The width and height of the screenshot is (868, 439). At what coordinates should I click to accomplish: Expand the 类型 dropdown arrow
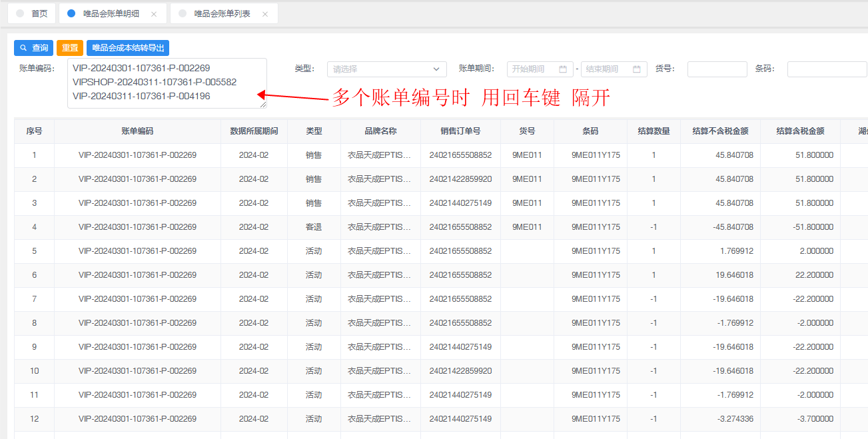tap(437, 69)
